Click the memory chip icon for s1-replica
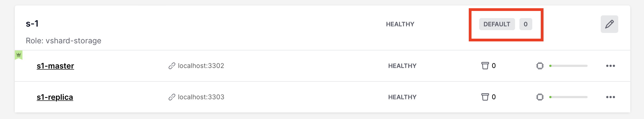 click(x=540, y=97)
